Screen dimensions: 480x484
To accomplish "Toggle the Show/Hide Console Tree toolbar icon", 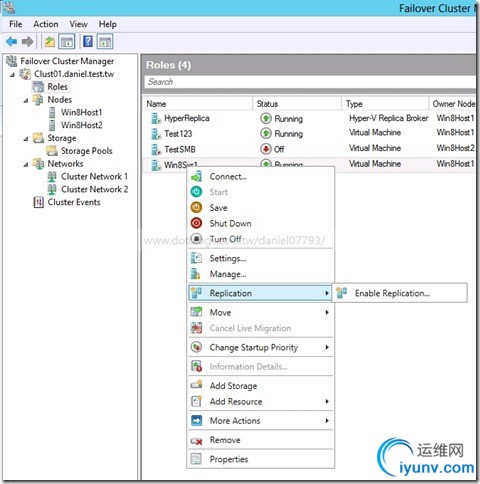I will click(x=67, y=42).
